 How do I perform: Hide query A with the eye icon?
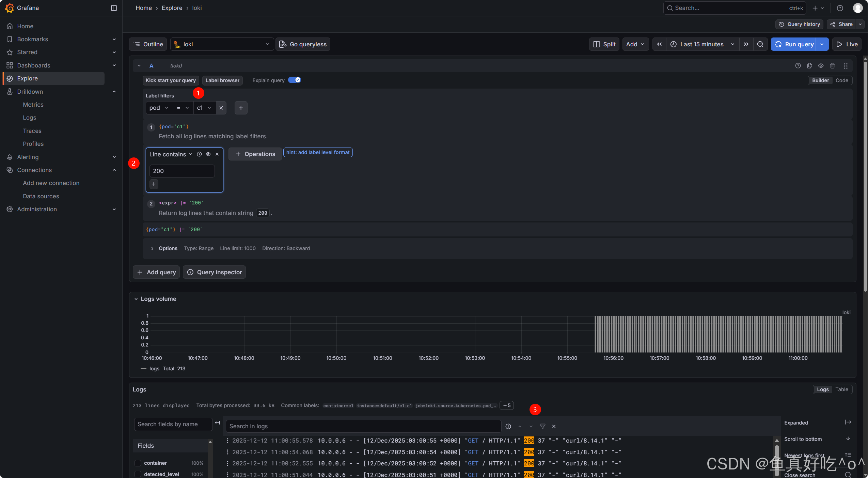click(821, 66)
